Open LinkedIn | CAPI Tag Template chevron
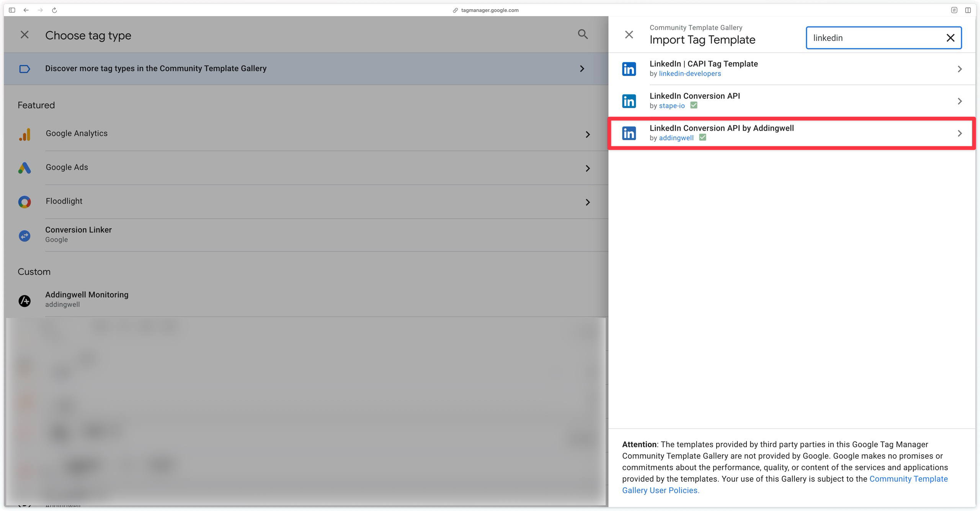The height and width of the screenshot is (511, 980). [959, 69]
